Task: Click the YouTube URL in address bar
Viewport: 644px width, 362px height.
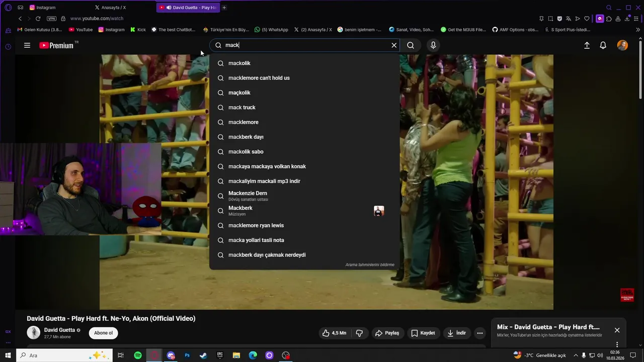Action: pos(97,19)
